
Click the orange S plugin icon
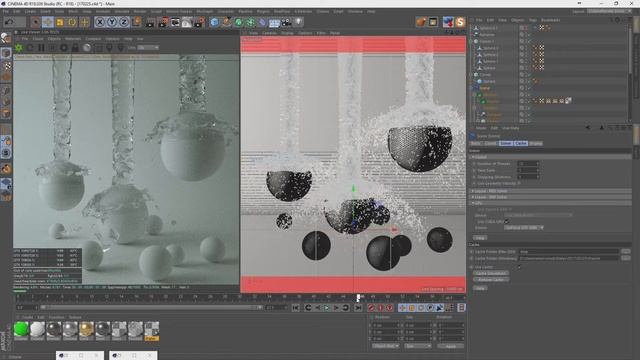(460, 22)
